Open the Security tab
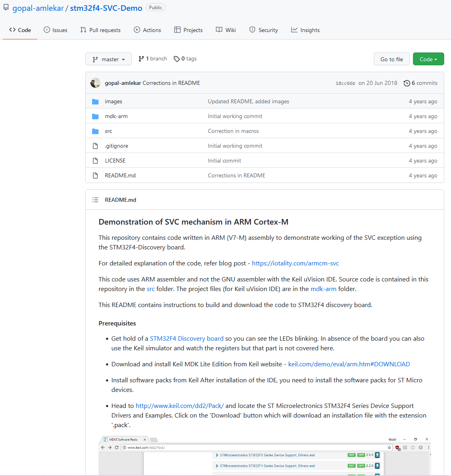Image resolution: width=451 pixels, height=476 pixels. tap(263, 30)
